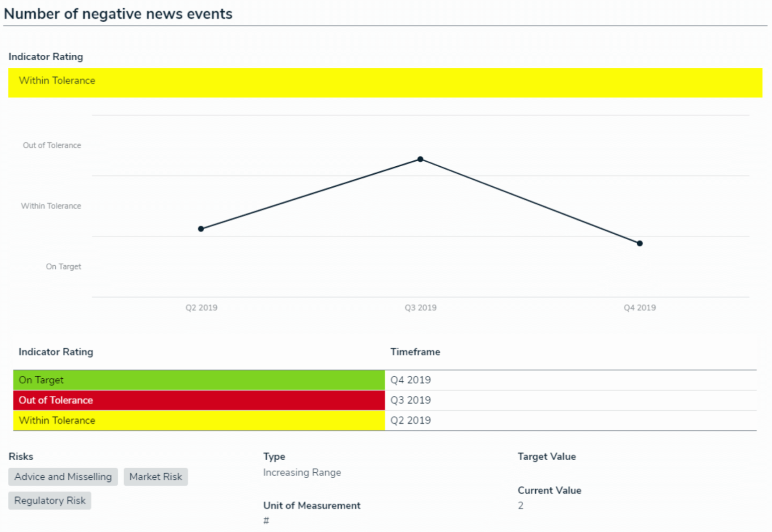The width and height of the screenshot is (772, 532).
Task: Click the Number of negative news events title
Action: click(x=118, y=14)
